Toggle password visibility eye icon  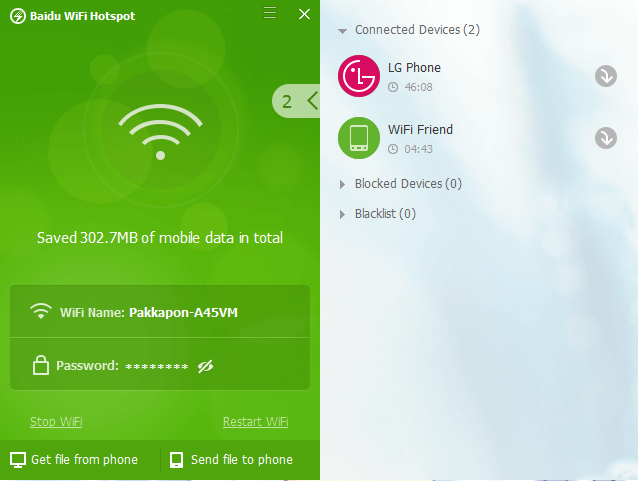(x=205, y=366)
